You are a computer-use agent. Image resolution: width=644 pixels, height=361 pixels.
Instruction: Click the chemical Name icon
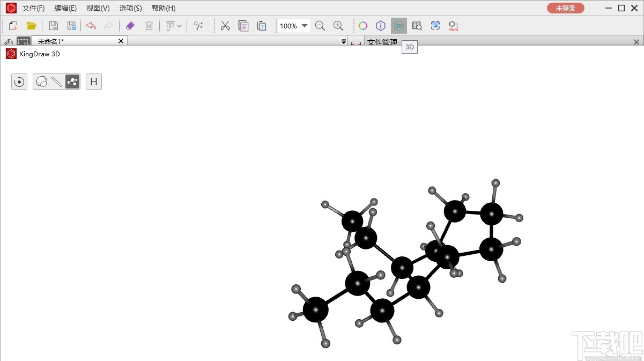pyautogui.click(x=454, y=26)
